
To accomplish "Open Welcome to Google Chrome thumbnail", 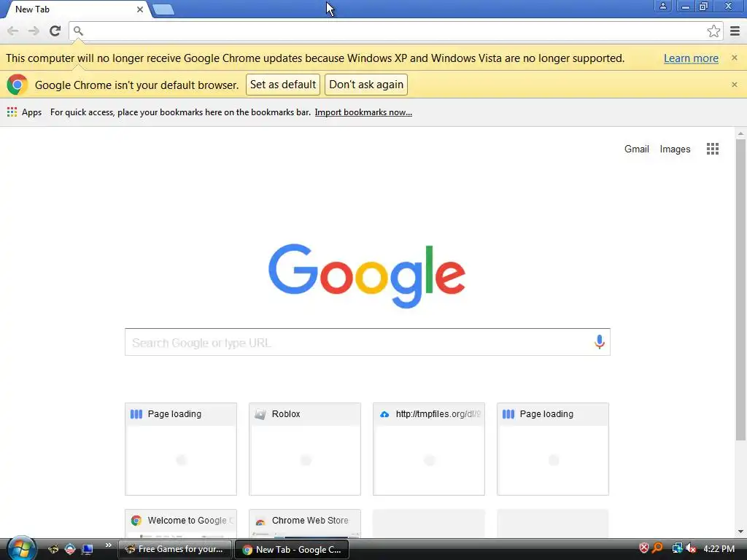I will tap(181, 524).
